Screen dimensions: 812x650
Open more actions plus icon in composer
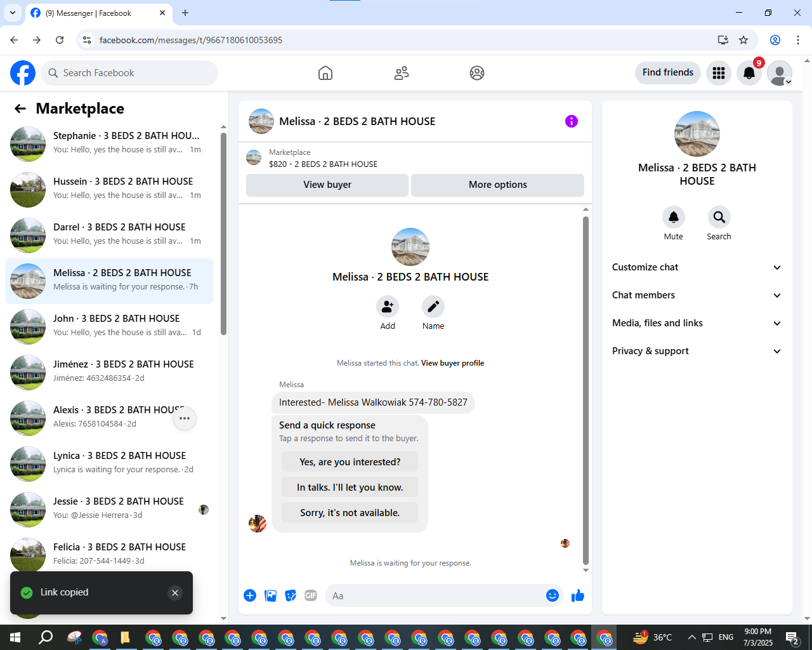coord(250,595)
